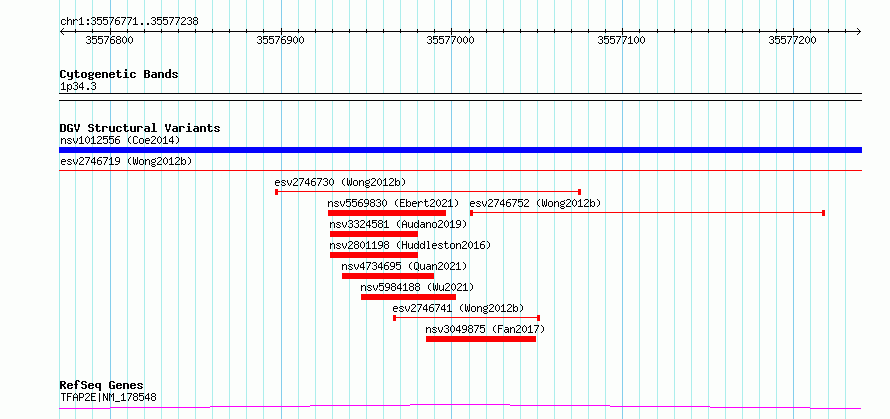Screen dimensions: 890x419
Task: Click the esv2746741 (Wong2012b) label
Action: 459,308
